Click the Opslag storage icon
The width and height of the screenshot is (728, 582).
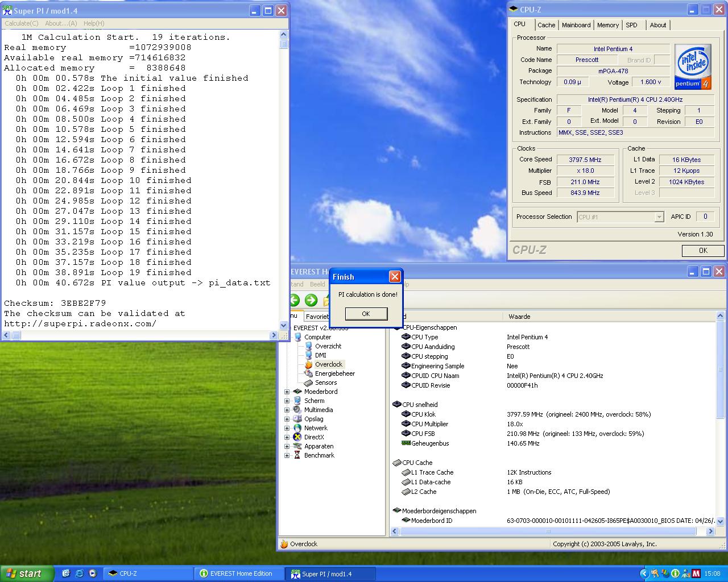coord(297,419)
